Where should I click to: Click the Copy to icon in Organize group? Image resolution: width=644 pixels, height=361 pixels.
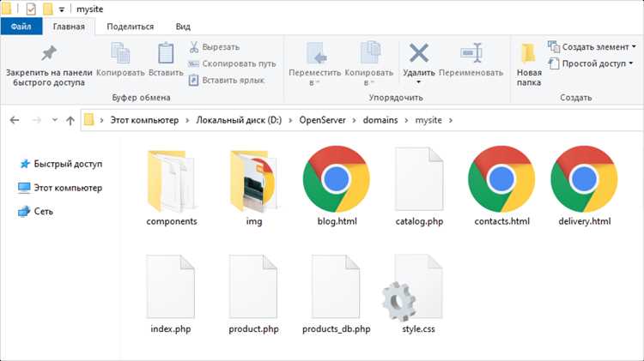pos(370,52)
